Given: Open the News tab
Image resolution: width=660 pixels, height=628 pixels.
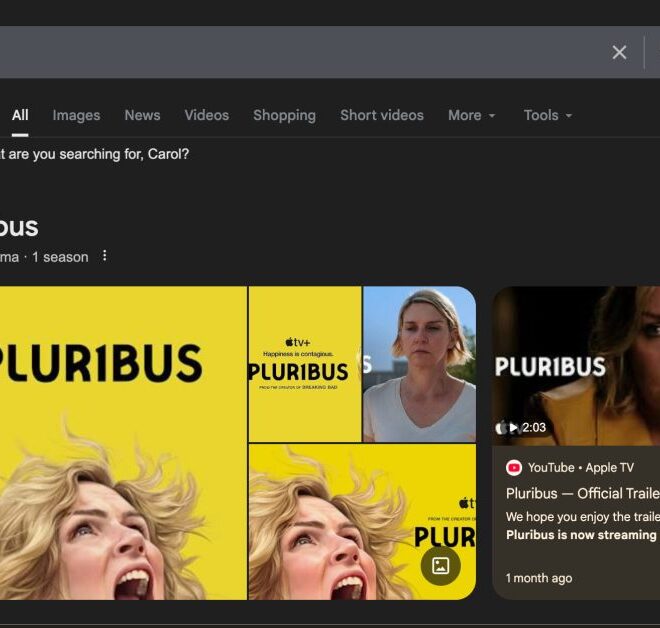Looking at the screenshot, I should click(x=142, y=115).
